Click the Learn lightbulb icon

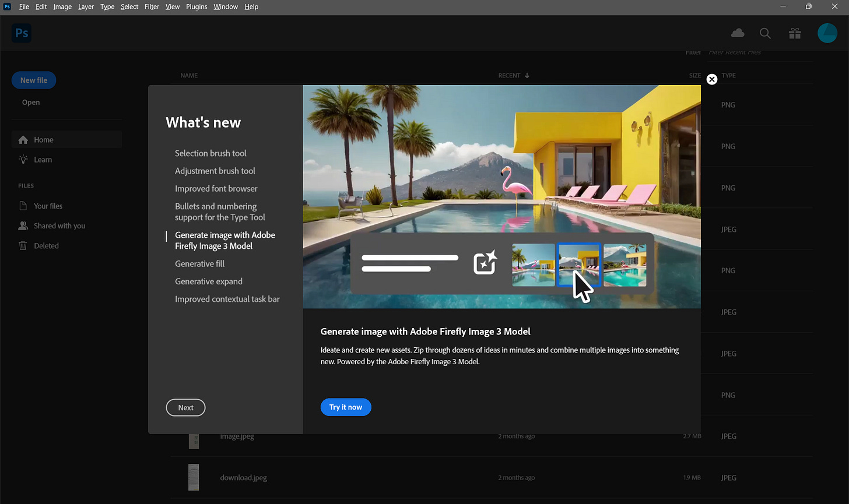tap(23, 159)
